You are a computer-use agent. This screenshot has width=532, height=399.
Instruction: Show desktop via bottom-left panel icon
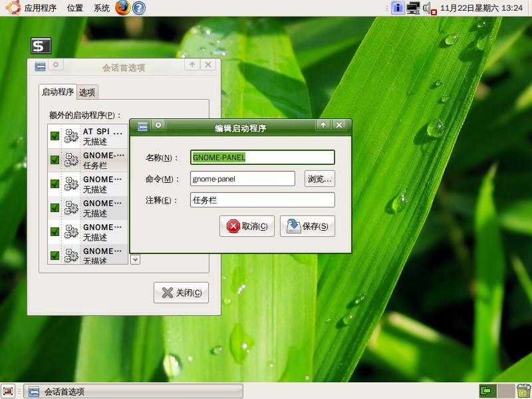coord(8,391)
